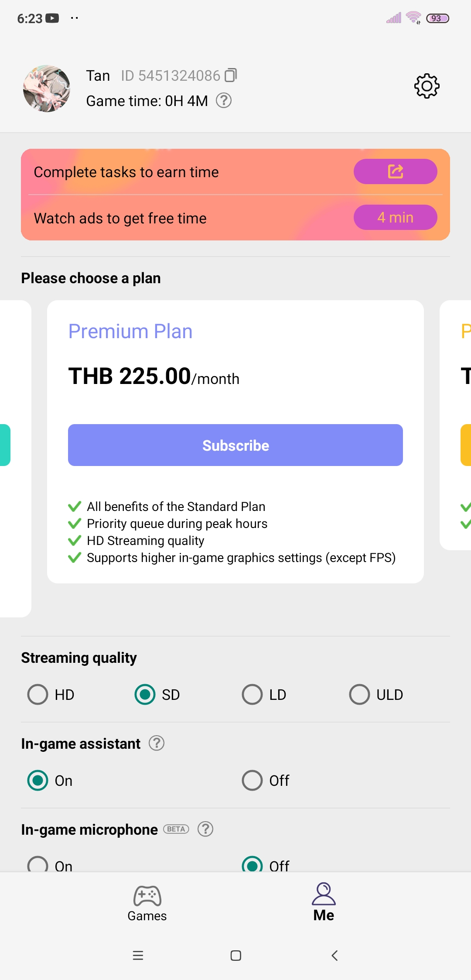Tap the share icon for earning tasks
This screenshot has width=471, height=980.
395,171
